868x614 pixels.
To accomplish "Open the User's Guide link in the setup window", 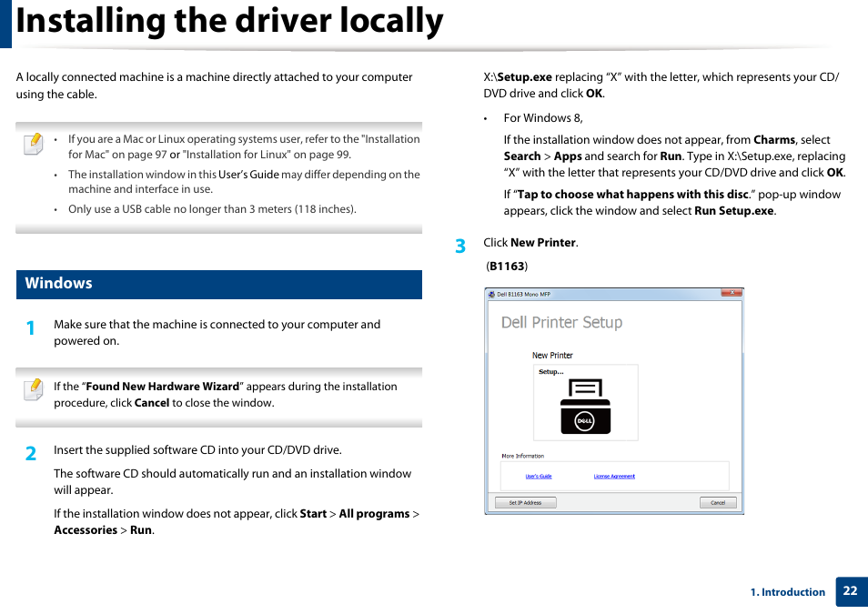I will coord(539,476).
